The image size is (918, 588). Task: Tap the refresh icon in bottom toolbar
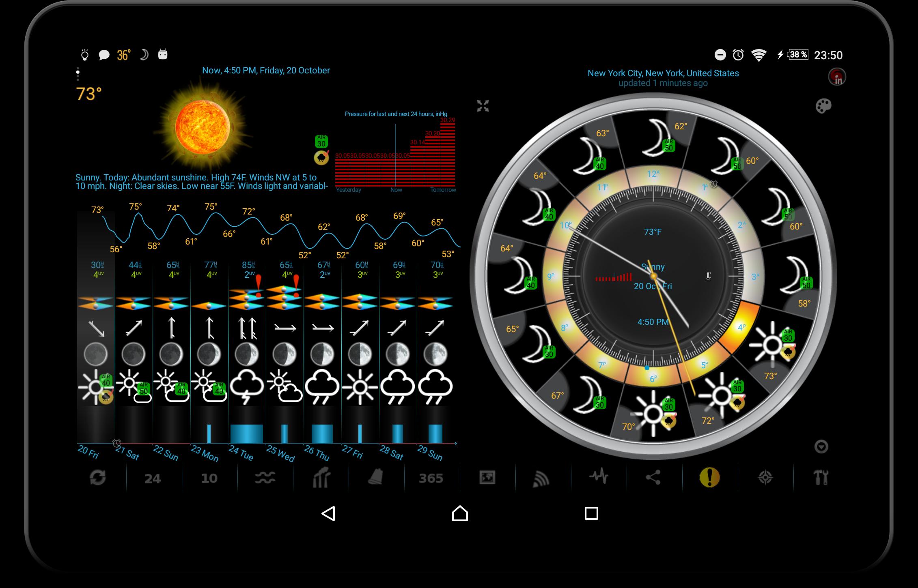pos(98,477)
